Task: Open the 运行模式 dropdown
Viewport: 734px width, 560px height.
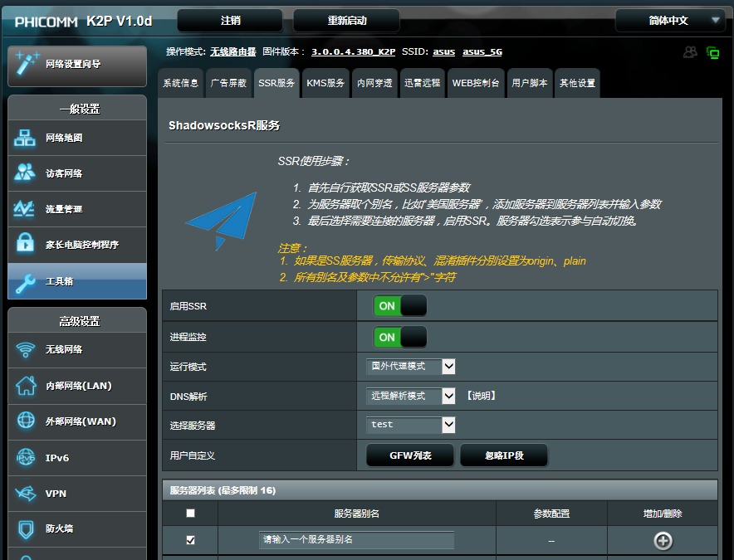Action: pos(410,366)
